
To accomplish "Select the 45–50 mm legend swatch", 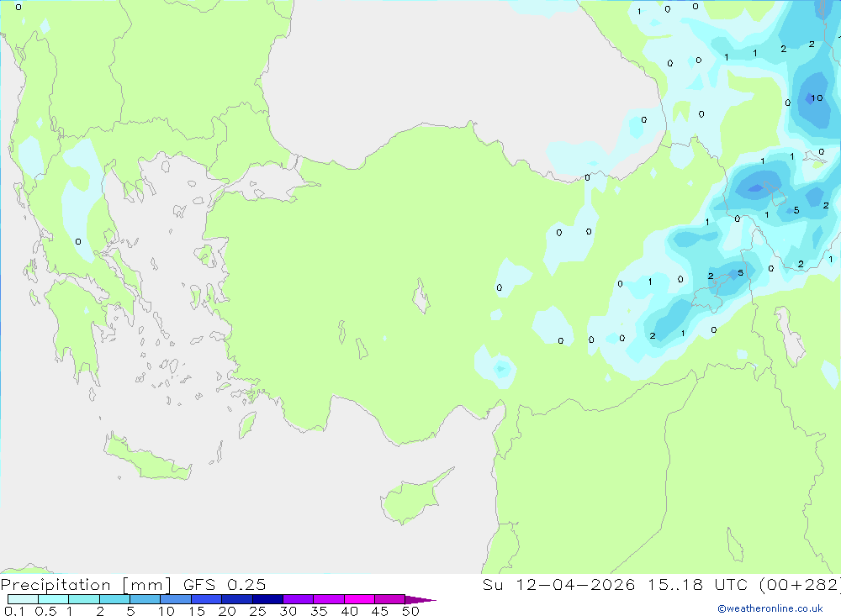I will 390,599.
